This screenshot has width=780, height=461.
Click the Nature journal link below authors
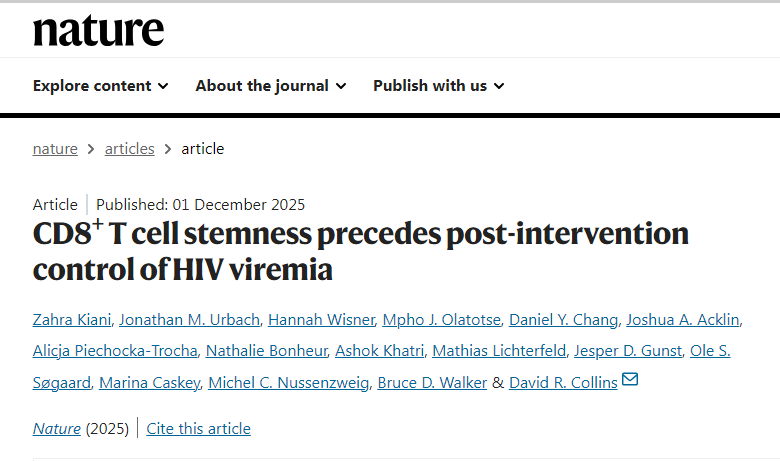coord(56,429)
